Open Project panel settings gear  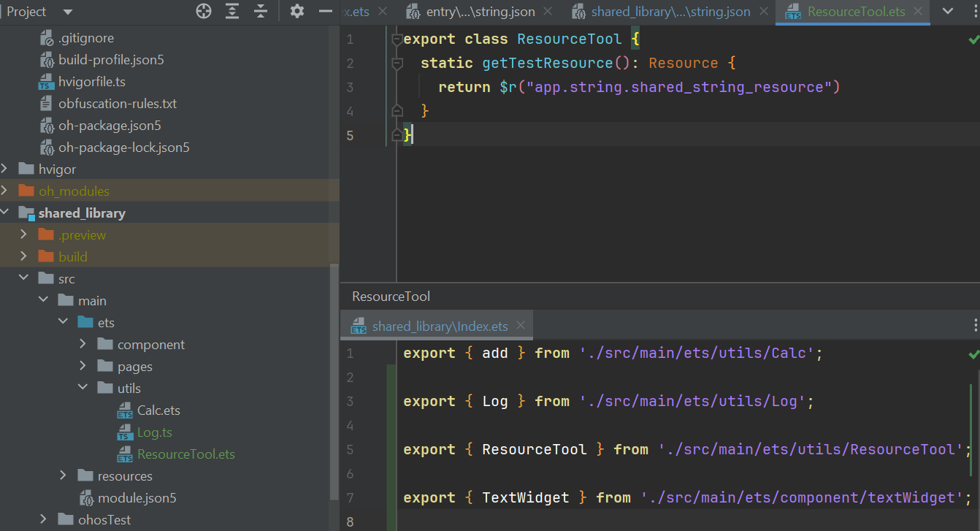296,11
